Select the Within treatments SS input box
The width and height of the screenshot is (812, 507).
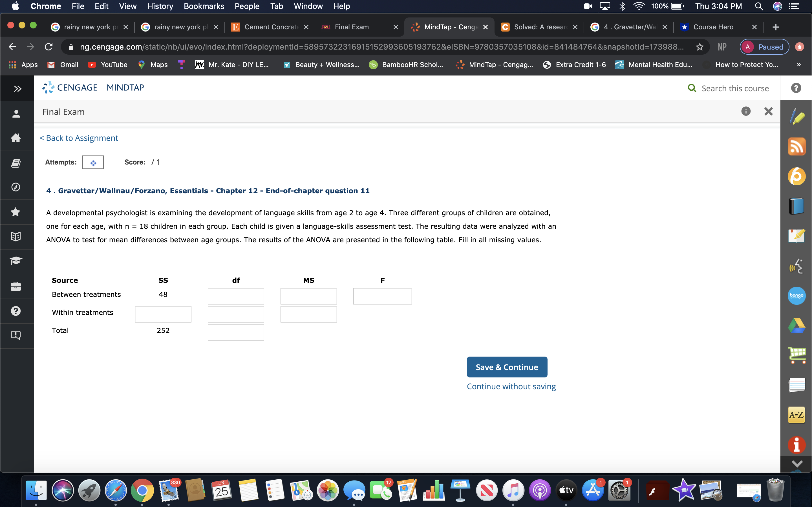(163, 314)
